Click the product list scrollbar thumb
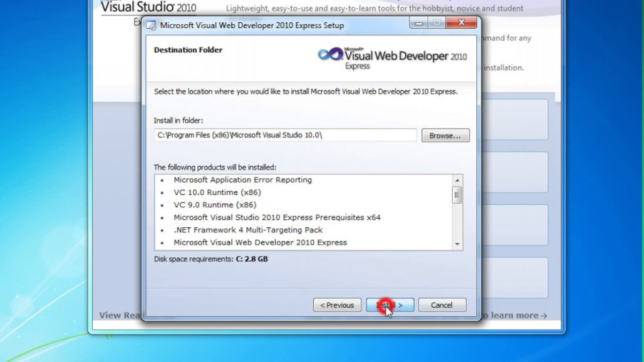This screenshot has width=644, height=362. pos(457,195)
